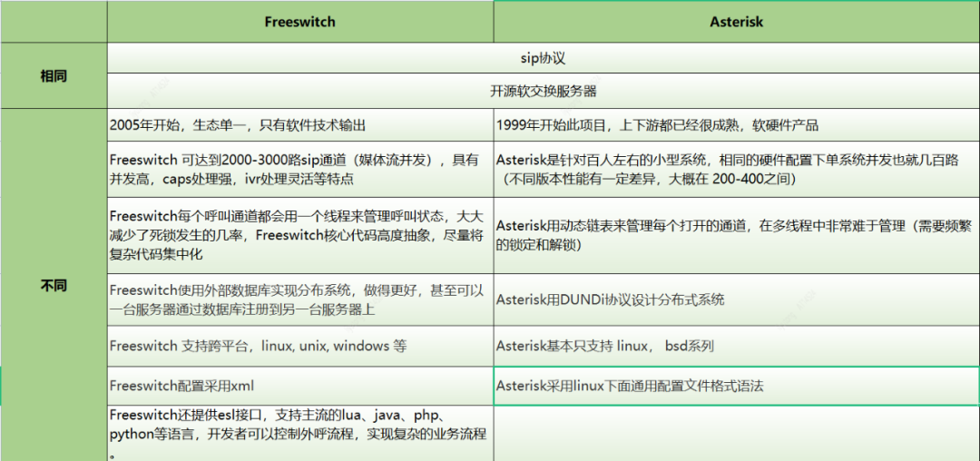The height and width of the screenshot is (461, 980).
Task: Select the empty Asterisk cell beside the esl接口 row
Action: click(736, 433)
